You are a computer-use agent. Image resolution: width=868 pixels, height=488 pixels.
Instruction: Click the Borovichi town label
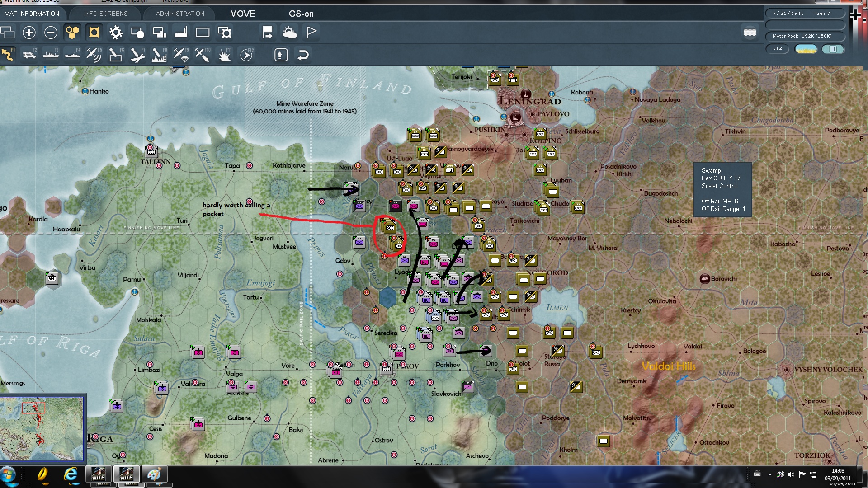click(724, 279)
